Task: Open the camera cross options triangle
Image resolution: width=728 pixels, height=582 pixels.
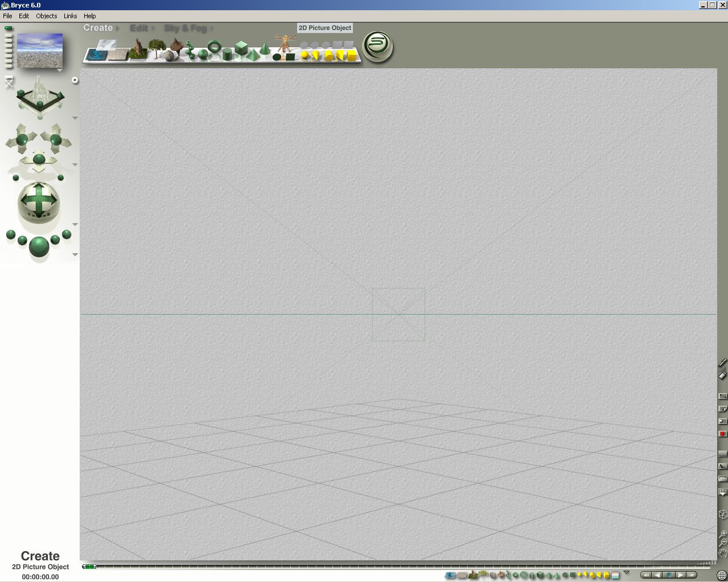Action: click(x=75, y=165)
